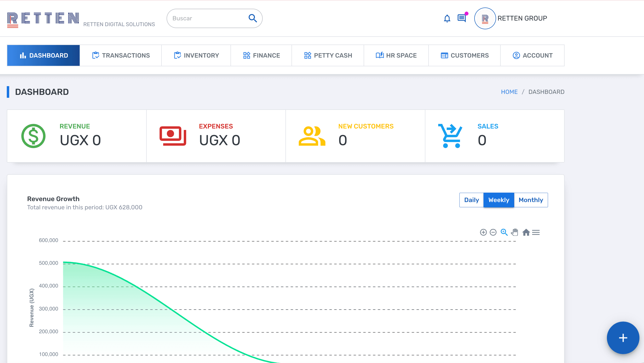The width and height of the screenshot is (644, 363).
Task: Open the chart hamburger menu
Action: (x=536, y=232)
